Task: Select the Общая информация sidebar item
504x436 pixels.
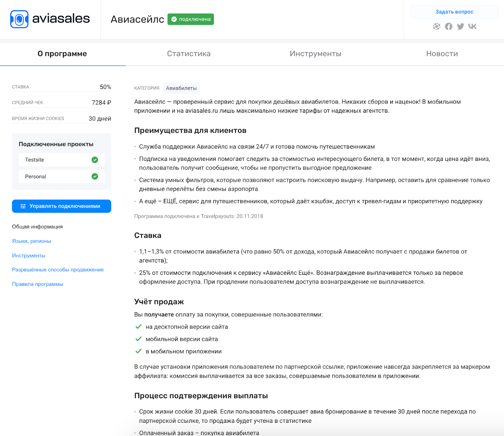Action: (x=37, y=227)
